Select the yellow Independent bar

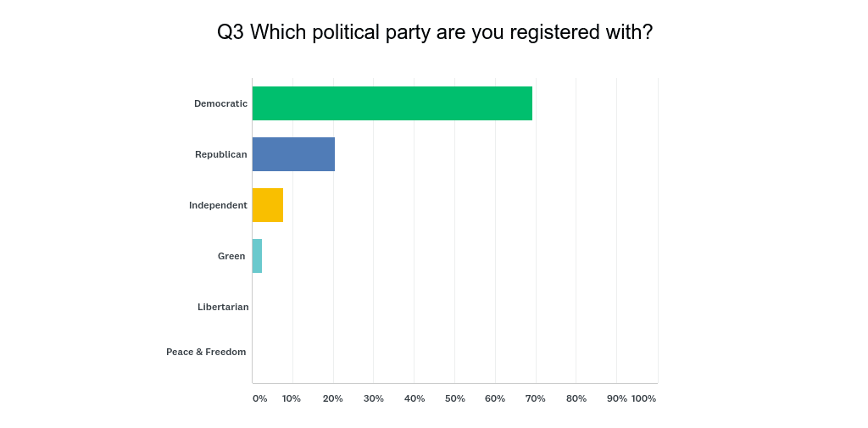point(268,205)
